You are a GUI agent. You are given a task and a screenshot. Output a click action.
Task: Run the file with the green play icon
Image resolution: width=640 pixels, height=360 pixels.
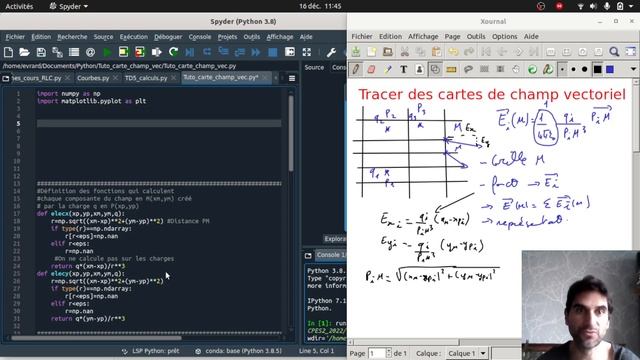point(107,52)
